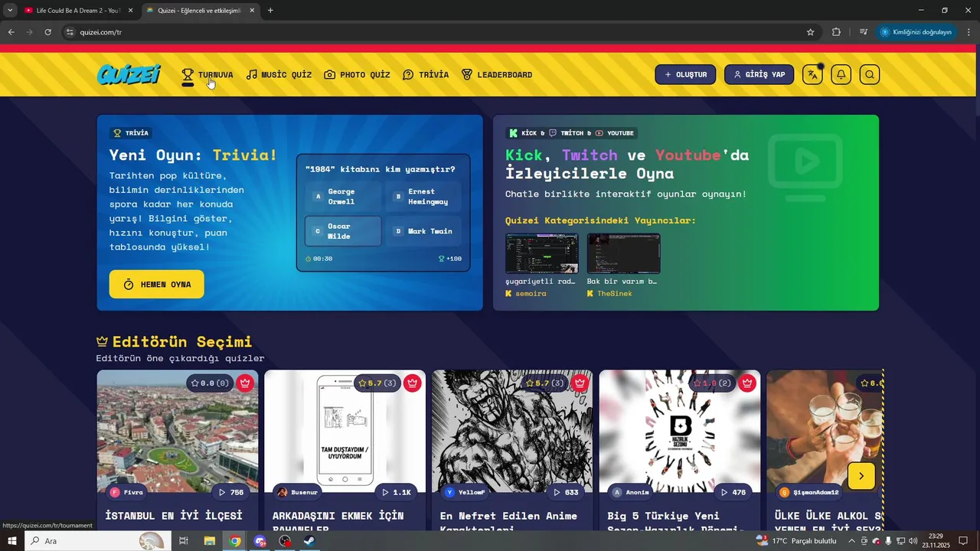Click the browser back arrow
Screen dimensions: 980x551
coord(11,32)
